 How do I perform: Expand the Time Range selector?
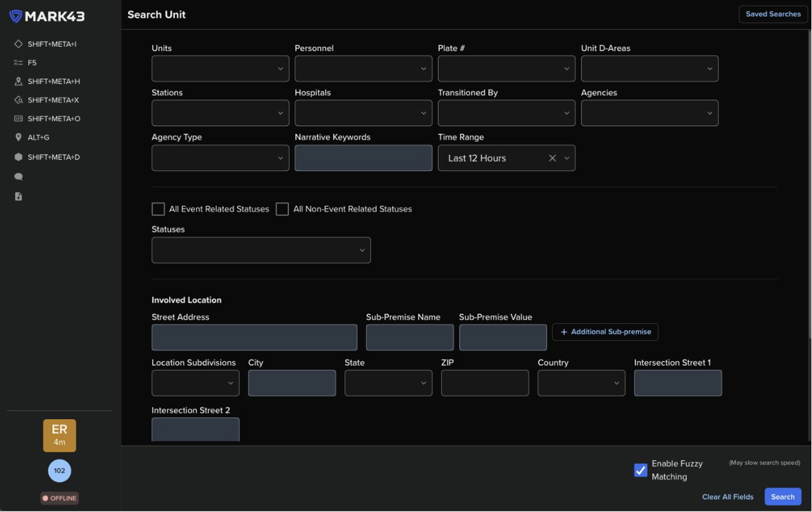(567, 158)
